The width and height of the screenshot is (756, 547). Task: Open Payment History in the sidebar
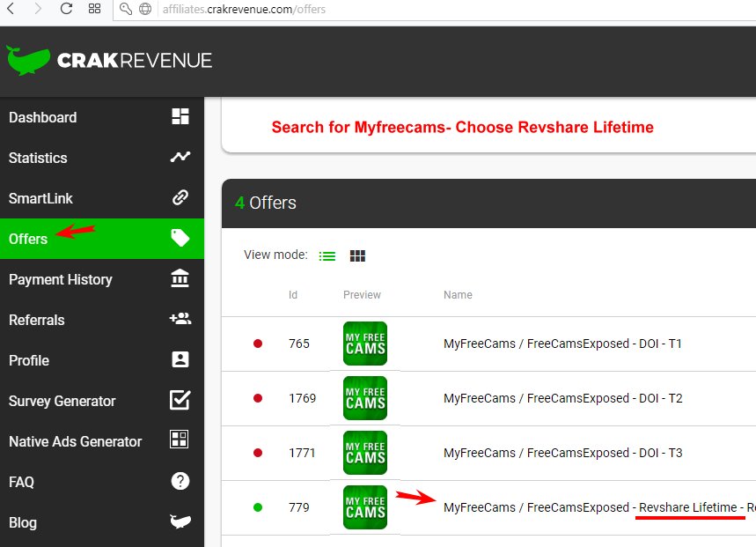pos(102,279)
